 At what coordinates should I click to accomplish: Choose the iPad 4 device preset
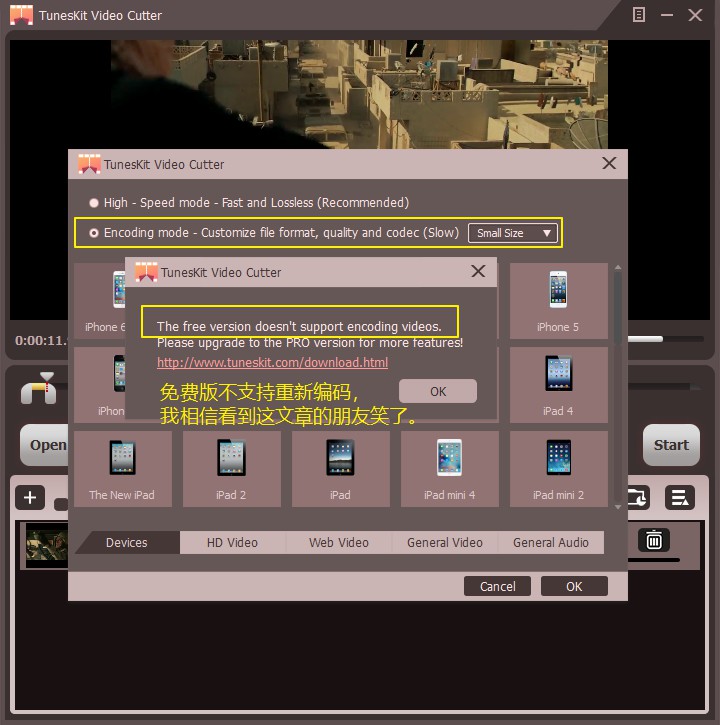pyautogui.click(x=558, y=385)
